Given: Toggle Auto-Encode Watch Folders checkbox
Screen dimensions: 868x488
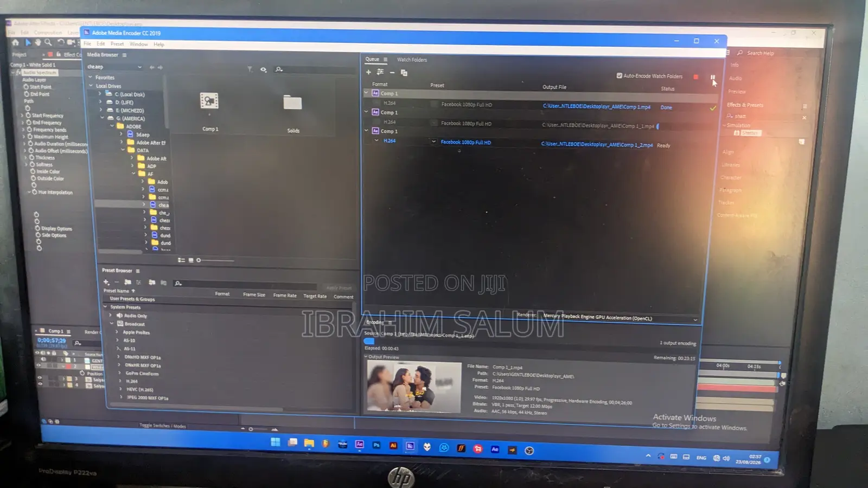Looking at the screenshot, I should tap(619, 76).
